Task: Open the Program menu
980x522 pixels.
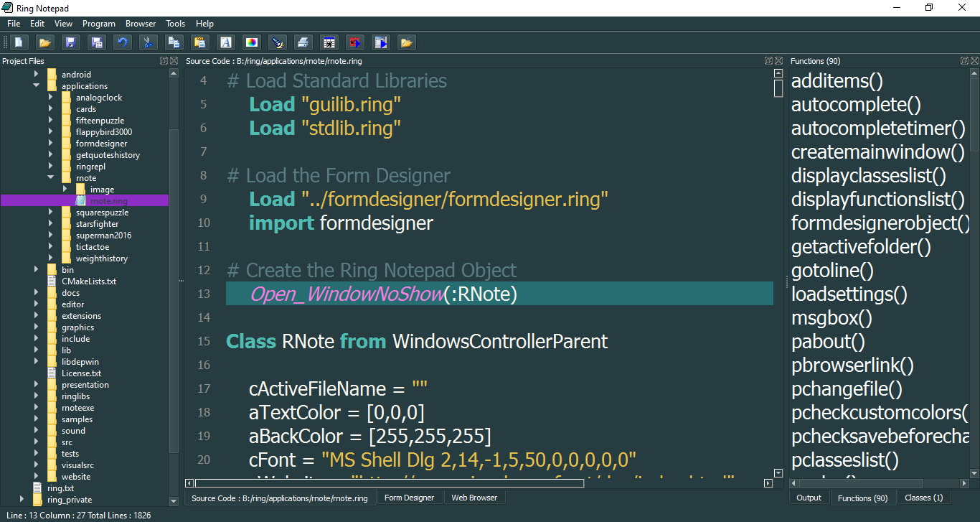Action: (99, 23)
